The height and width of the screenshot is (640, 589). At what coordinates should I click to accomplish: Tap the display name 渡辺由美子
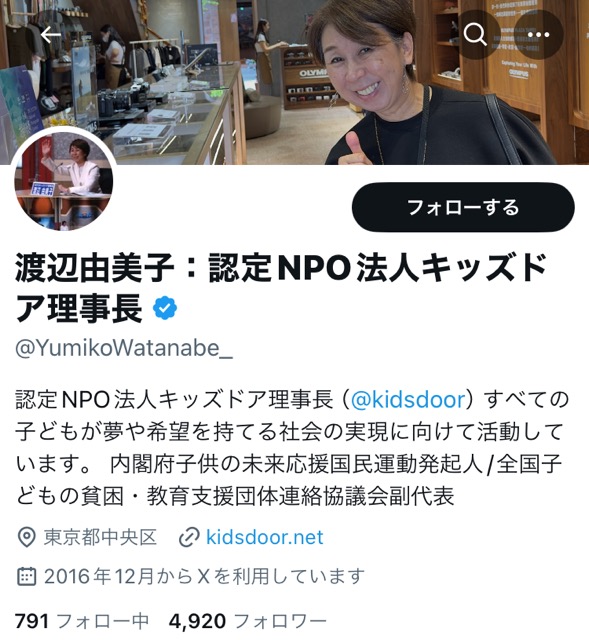tap(95, 268)
